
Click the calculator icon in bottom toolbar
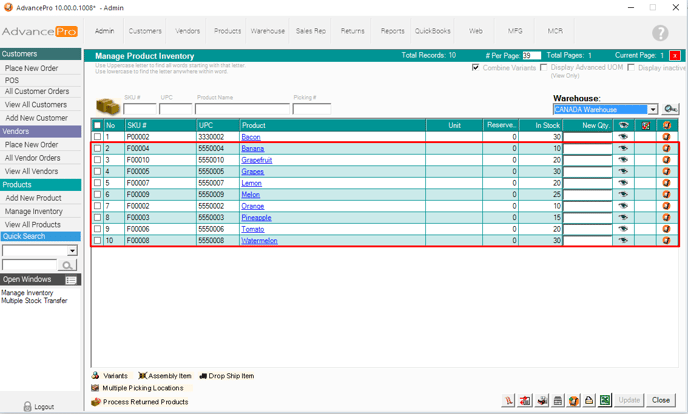click(558, 400)
